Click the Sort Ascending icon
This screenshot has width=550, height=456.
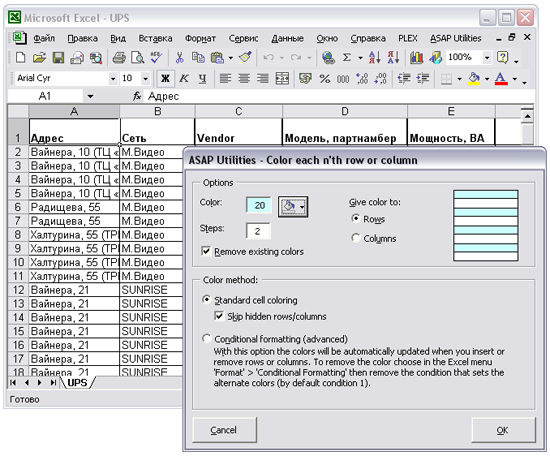click(374, 57)
